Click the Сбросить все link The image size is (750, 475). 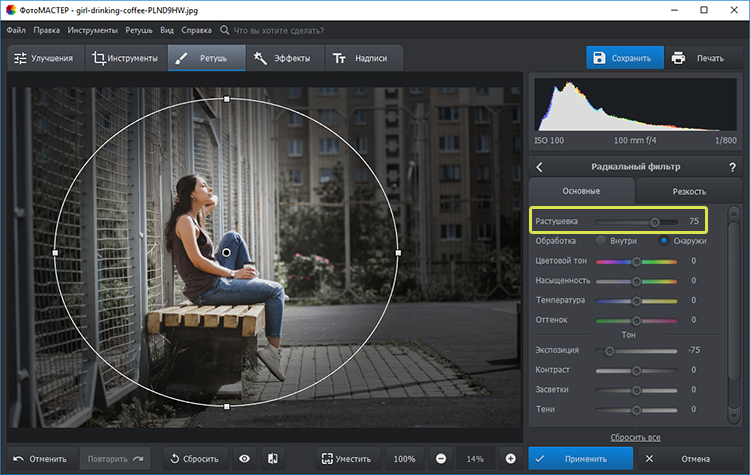pyautogui.click(x=635, y=437)
